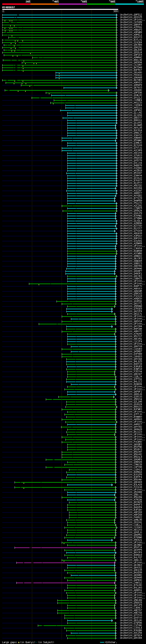Click the cyan ~100% identity legend segment
This screenshot has height=644, width=146.
(130, 4)
